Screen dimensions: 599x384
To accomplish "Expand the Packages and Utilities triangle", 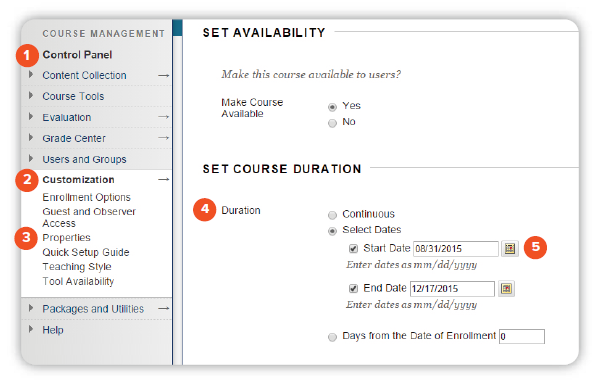I will tap(31, 308).
